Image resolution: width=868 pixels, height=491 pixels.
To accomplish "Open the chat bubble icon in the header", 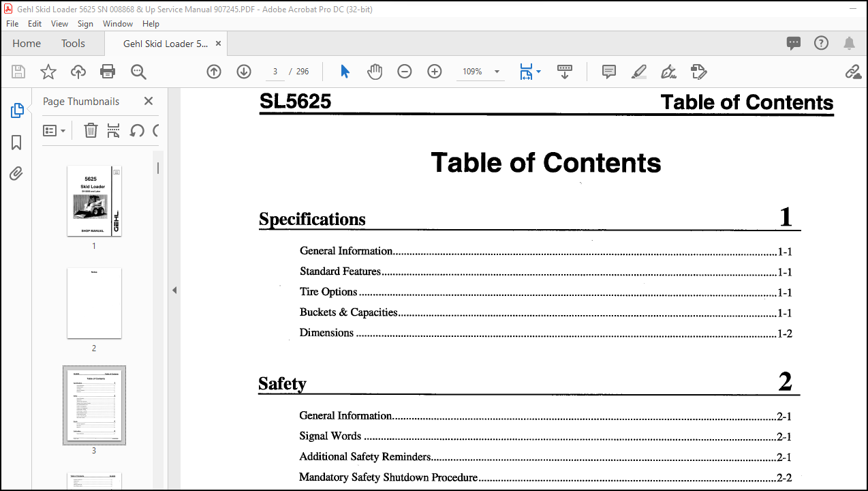I will tap(794, 43).
